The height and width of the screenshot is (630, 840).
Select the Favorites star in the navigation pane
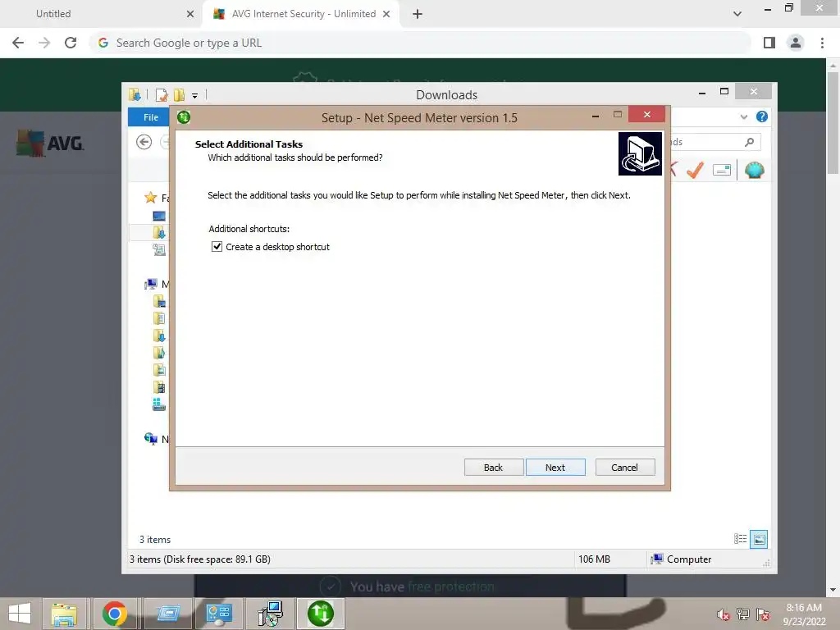point(151,198)
